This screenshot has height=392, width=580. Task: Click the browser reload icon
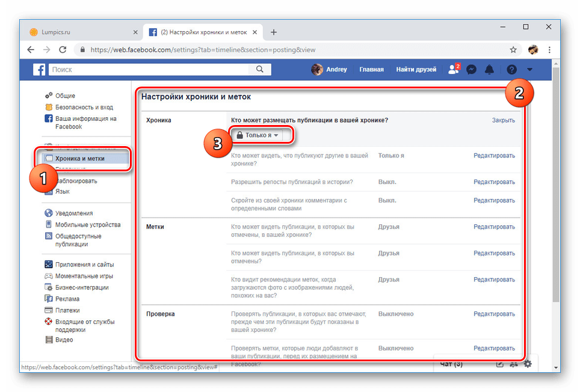pyautogui.click(x=63, y=50)
